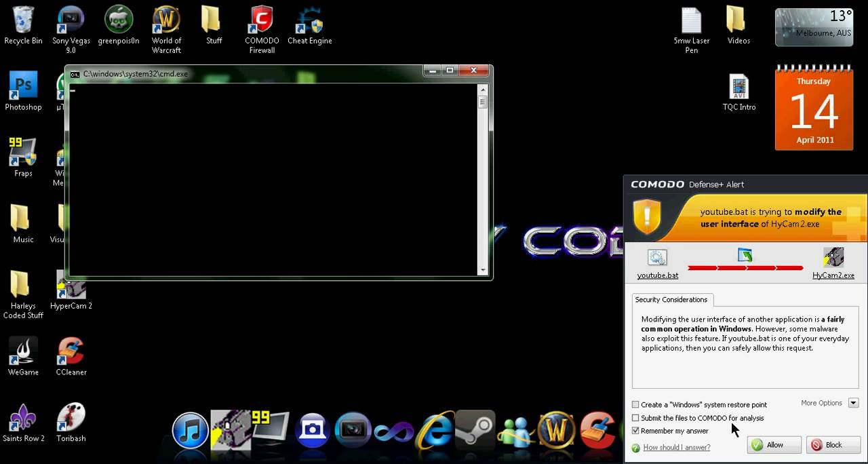This screenshot has width=868, height=464.
Task: Select the Cheat Engine desktop icon
Action: click(309, 25)
